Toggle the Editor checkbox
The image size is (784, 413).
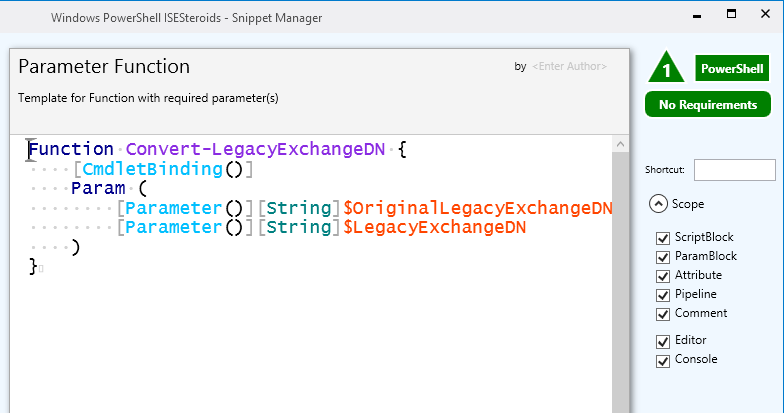pyautogui.click(x=662, y=341)
